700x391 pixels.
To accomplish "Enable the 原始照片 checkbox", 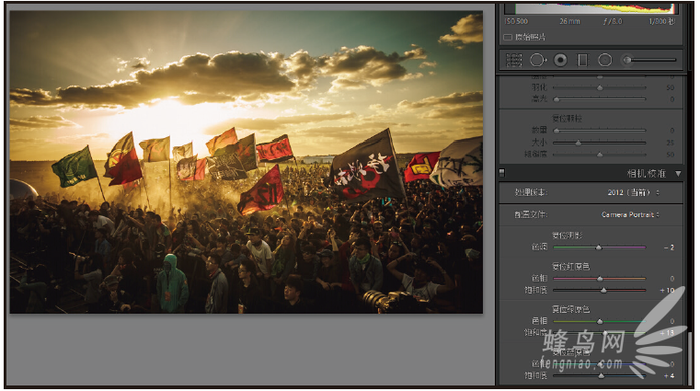I will (508, 37).
